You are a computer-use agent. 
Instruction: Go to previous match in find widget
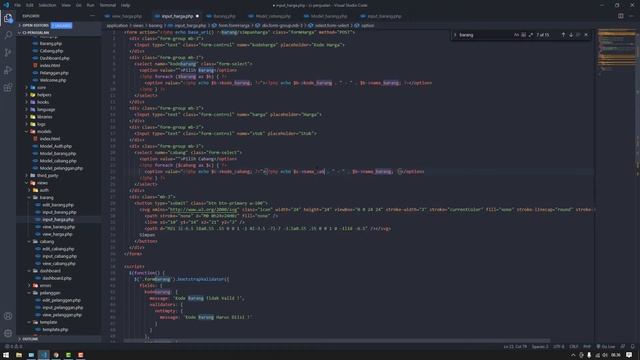pyautogui.click(x=563, y=35)
